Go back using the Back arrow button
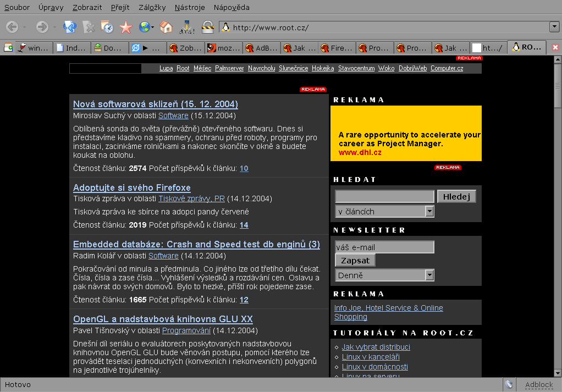562x392 pixels. [12, 27]
